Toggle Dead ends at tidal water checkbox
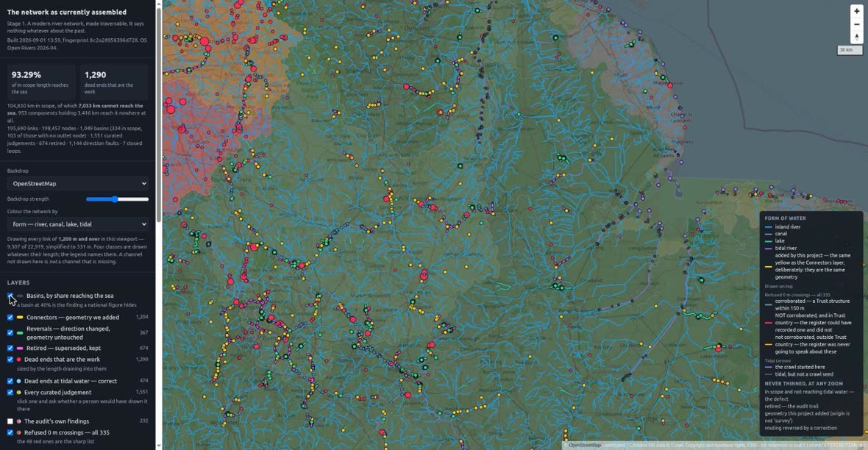This screenshot has width=868, height=450. click(x=10, y=382)
